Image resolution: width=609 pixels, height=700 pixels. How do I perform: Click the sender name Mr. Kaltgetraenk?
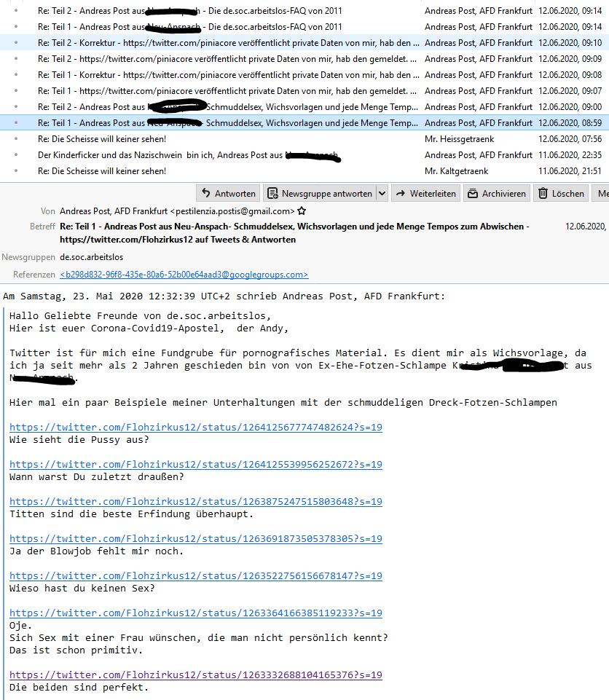(x=456, y=171)
